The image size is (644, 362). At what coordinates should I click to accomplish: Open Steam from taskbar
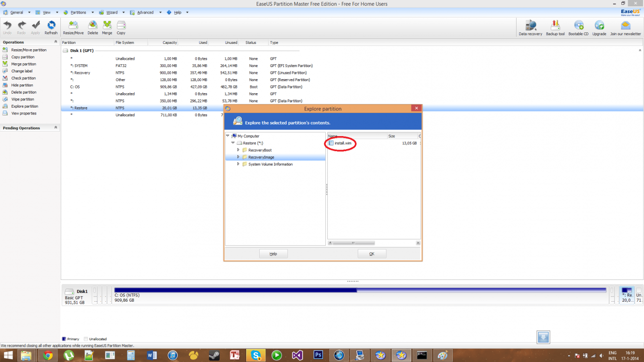click(214, 356)
